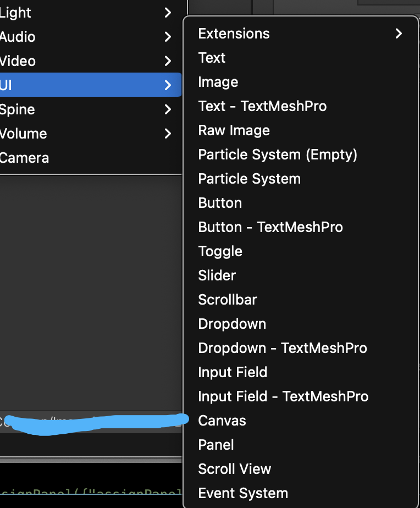Choose Dropdown - TextMeshPro
The image size is (420, 508).
(283, 348)
